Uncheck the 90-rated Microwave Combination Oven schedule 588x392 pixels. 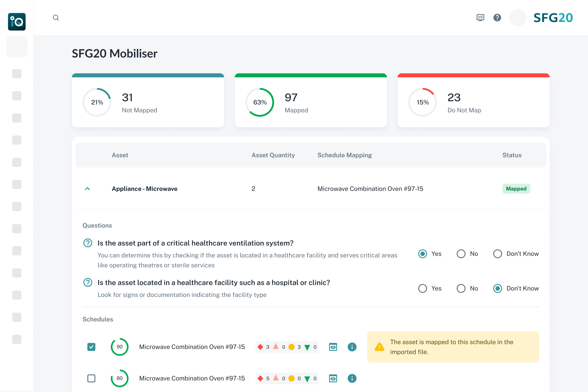tap(91, 347)
